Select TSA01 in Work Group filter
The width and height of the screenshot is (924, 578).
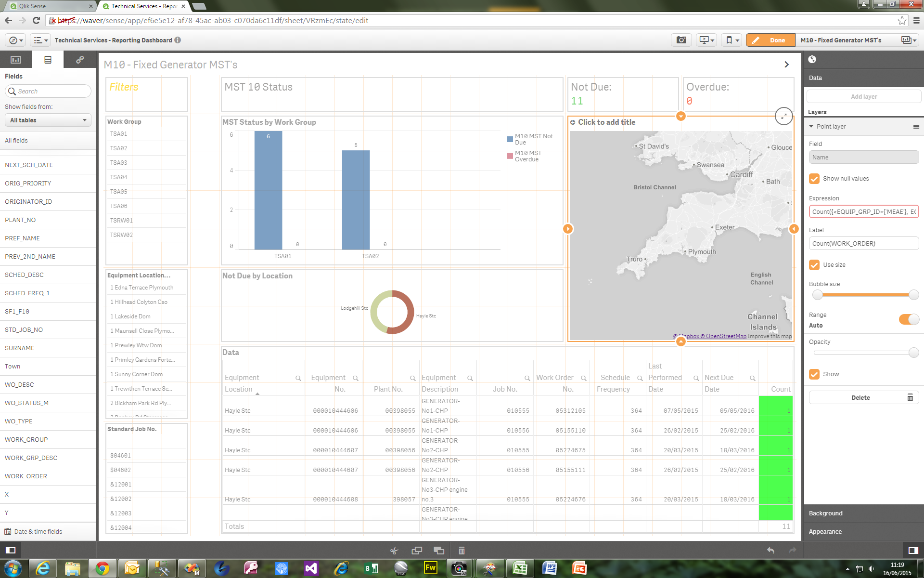coord(147,134)
